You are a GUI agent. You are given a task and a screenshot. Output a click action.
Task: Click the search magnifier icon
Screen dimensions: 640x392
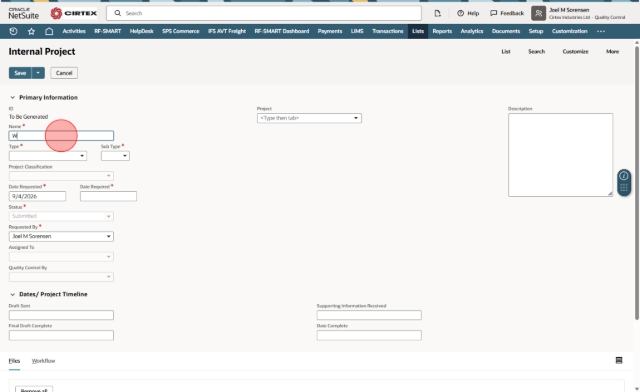[118, 13]
